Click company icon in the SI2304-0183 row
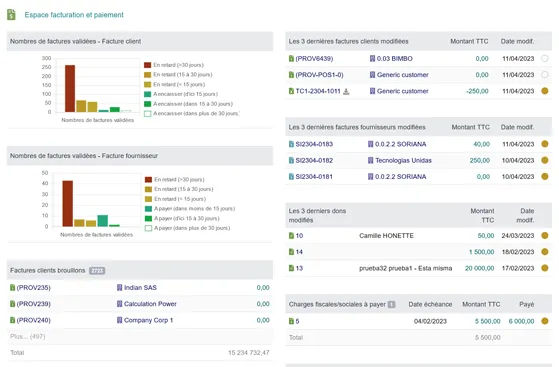Image resolution: width=559 pixels, height=367 pixels. [x=370, y=144]
